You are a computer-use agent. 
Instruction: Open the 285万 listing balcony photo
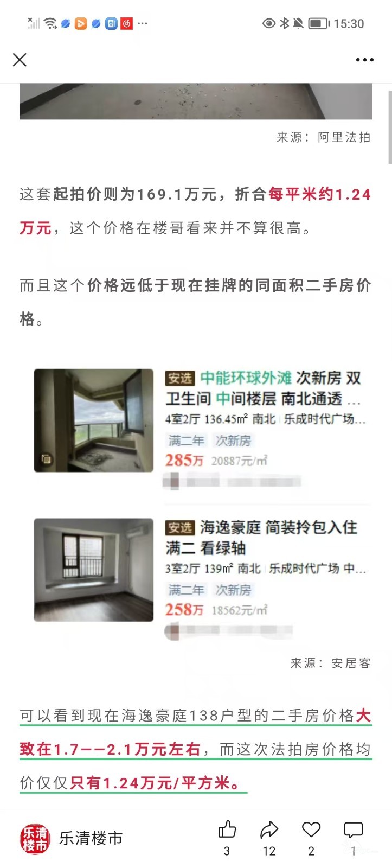click(x=94, y=420)
